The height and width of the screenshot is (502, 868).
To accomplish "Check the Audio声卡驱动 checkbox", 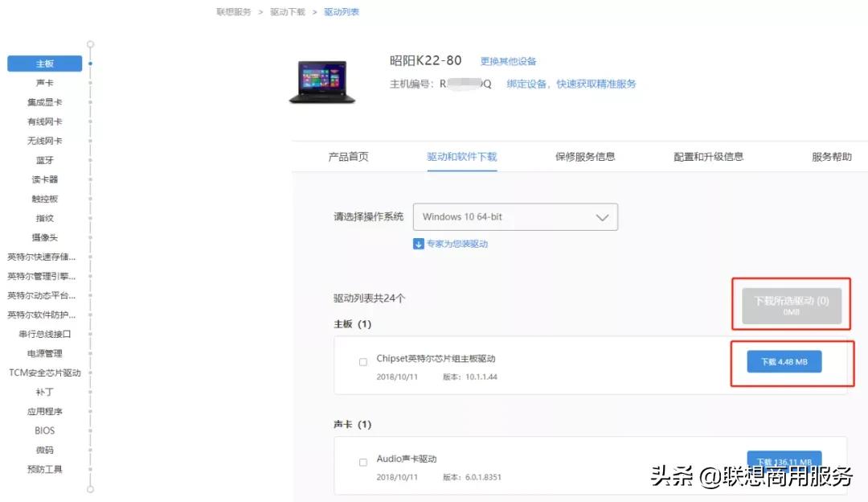I will pyautogui.click(x=363, y=462).
